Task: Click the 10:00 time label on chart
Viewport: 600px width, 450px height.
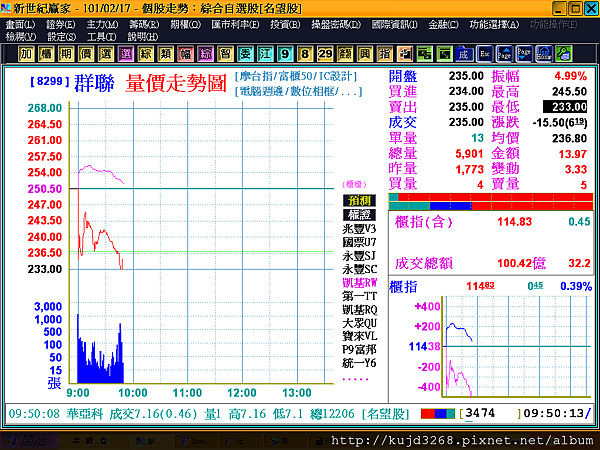Action: coord(133,393)
